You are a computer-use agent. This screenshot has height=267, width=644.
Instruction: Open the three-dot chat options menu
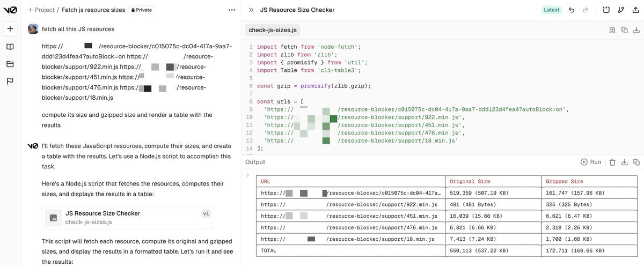(231, 10)
